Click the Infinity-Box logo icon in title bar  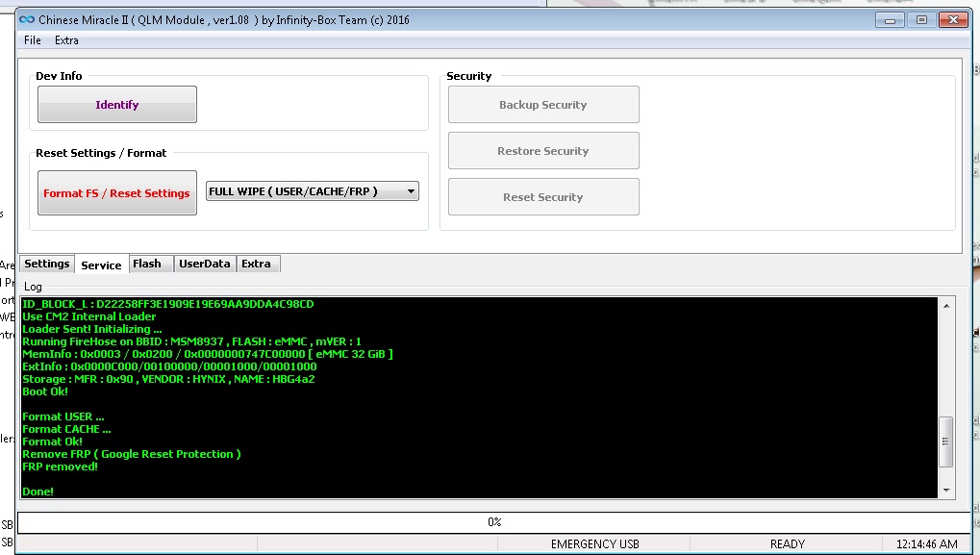click(x=27, y=19)
